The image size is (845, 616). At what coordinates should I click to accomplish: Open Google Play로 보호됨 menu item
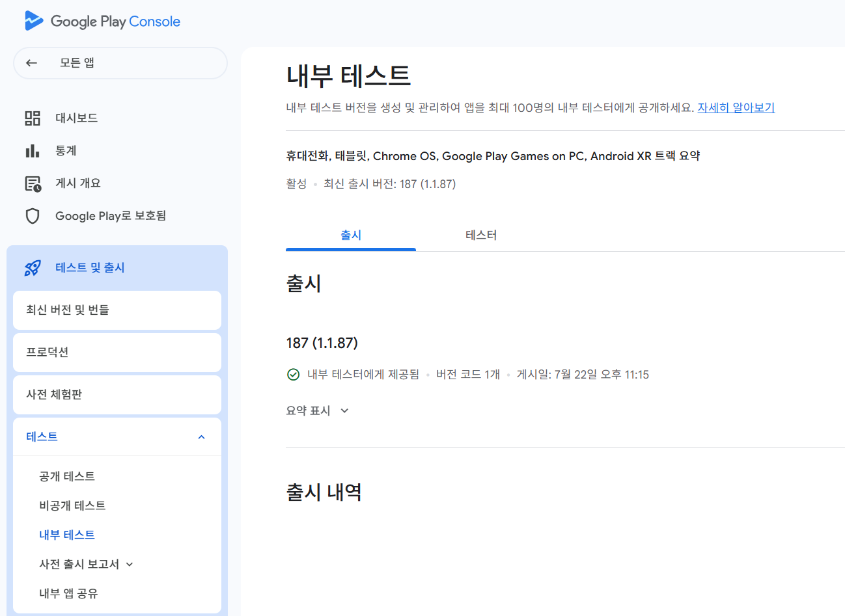click(111, 216)
